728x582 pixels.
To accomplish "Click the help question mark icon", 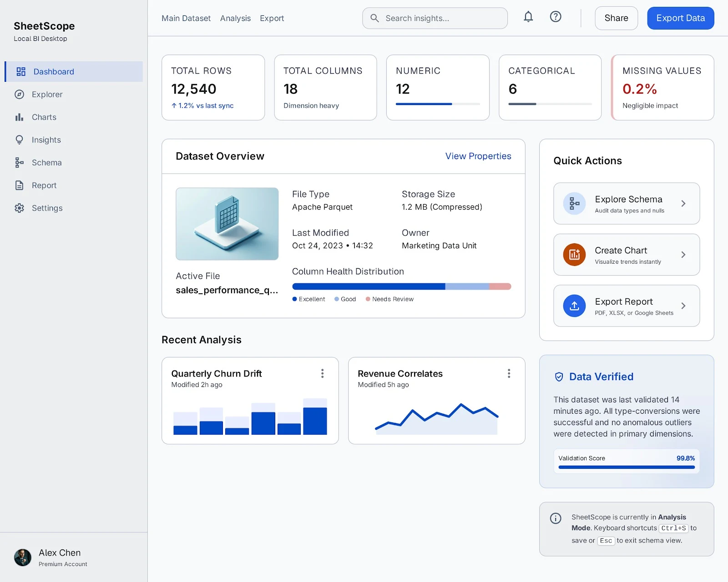I will click(556, 17).
